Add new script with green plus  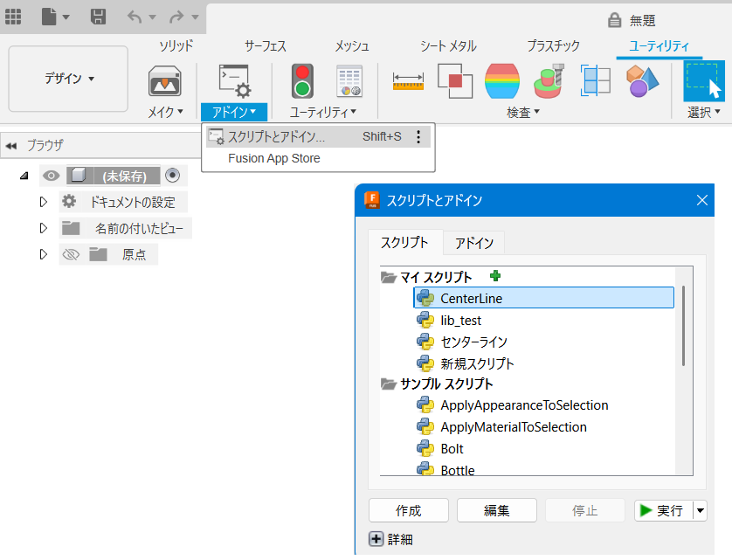[495, 276]
